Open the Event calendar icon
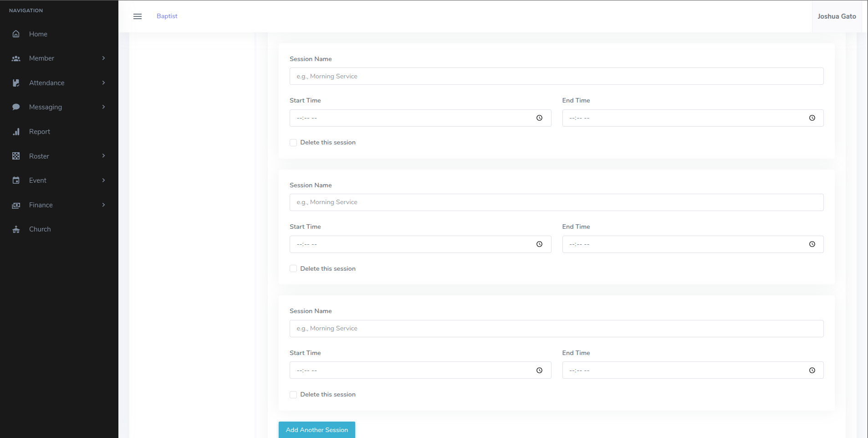The width and height of the screenshot is (868, 438). point(16,180)
